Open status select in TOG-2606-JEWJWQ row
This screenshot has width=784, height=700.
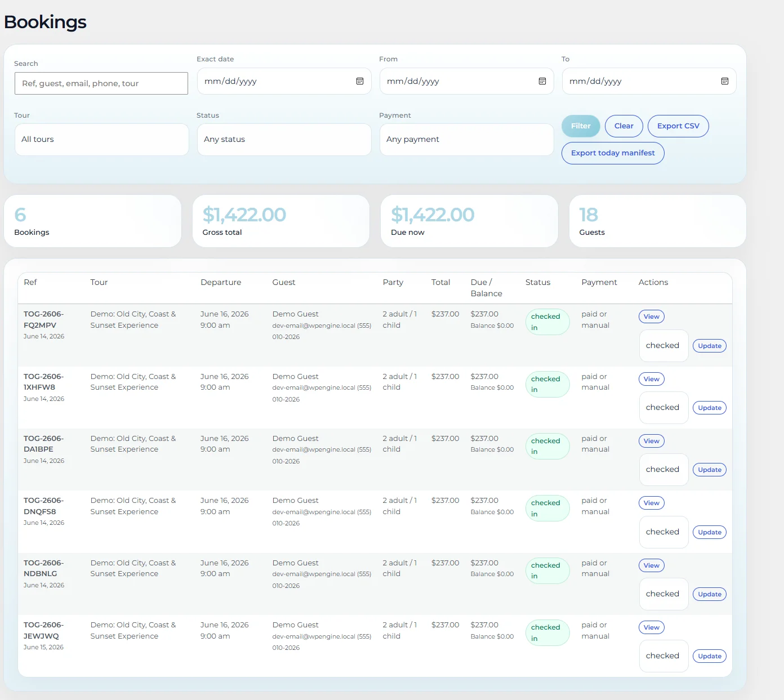click(x=664, y=656)
